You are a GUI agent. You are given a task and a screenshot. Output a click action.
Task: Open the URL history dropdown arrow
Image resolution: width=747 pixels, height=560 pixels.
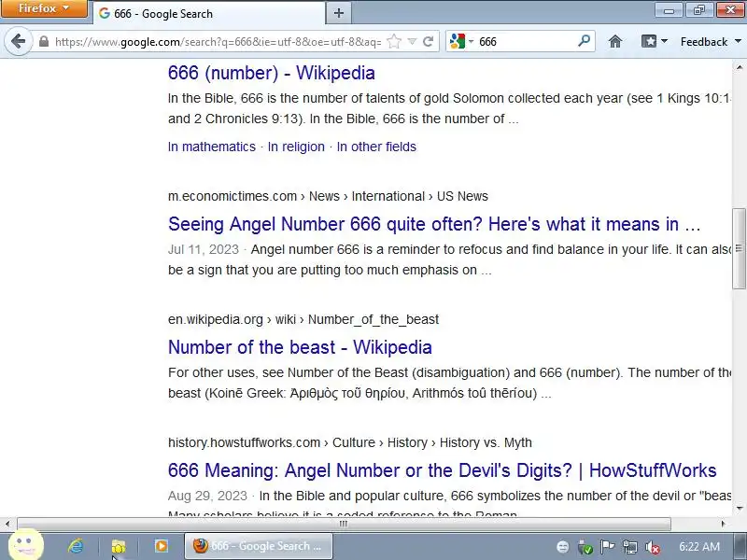pyautogui.click(x=412, y=41)
